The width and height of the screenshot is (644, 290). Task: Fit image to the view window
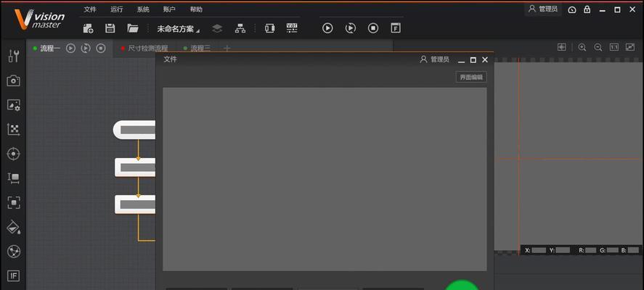[630, 47]
